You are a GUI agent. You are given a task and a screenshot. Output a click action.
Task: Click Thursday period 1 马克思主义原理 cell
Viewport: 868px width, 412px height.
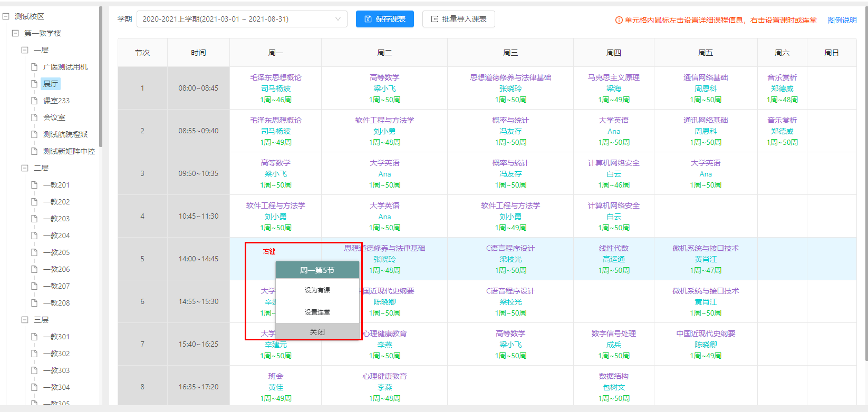point(614,88)
